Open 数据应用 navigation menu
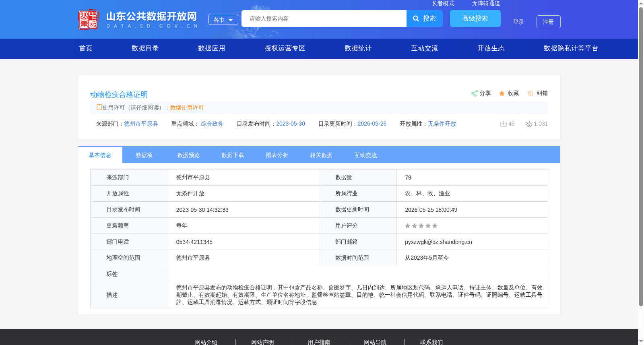This screenshot has height=345, width=644. point(212,48)
